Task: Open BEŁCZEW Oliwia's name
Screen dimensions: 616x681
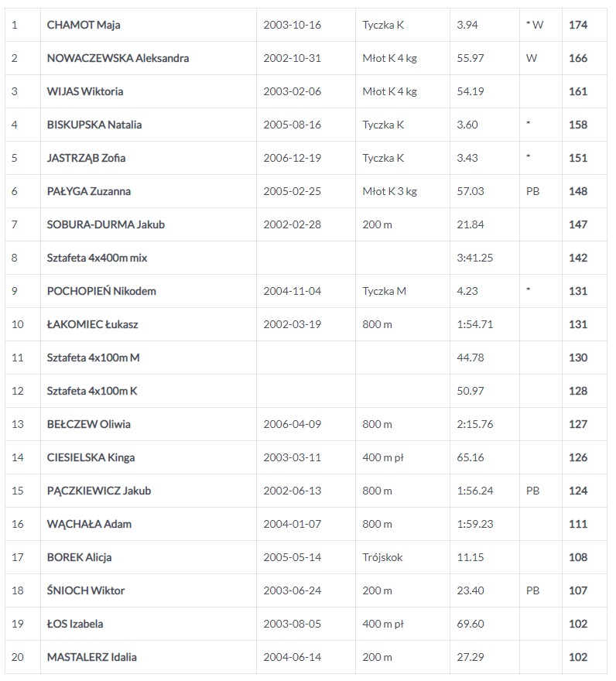Action: (x=88, y=424)
